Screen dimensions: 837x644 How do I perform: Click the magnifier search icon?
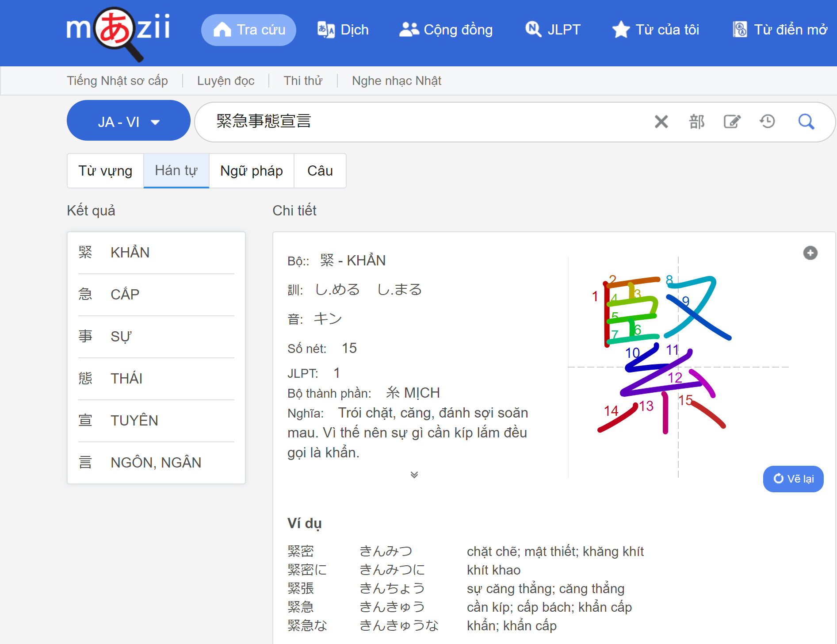[806, 121]
